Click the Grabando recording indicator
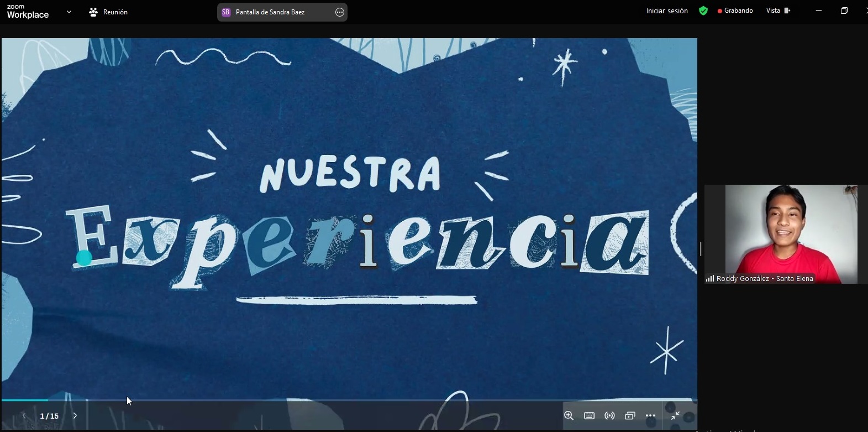Image resolution: width=868 pixels, height=432 pixels. click(735, 11)
